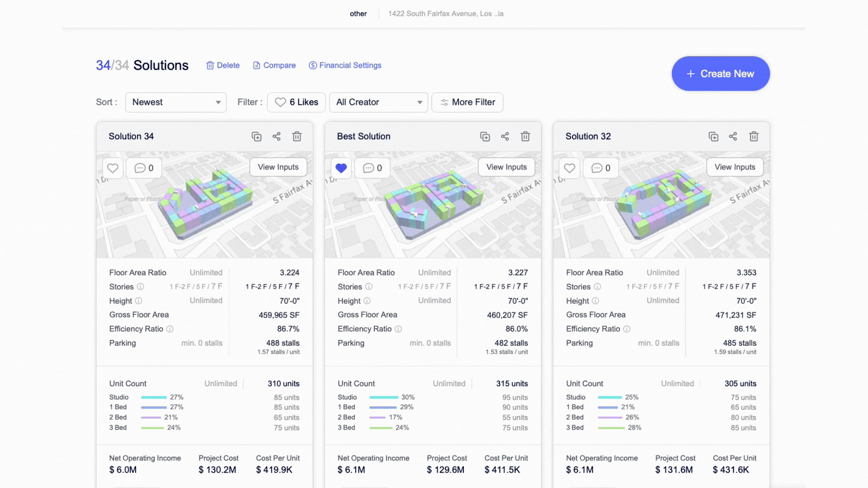868x488 pixels.
Task: Select the 'other' tab at top
Action: [358, 14]
